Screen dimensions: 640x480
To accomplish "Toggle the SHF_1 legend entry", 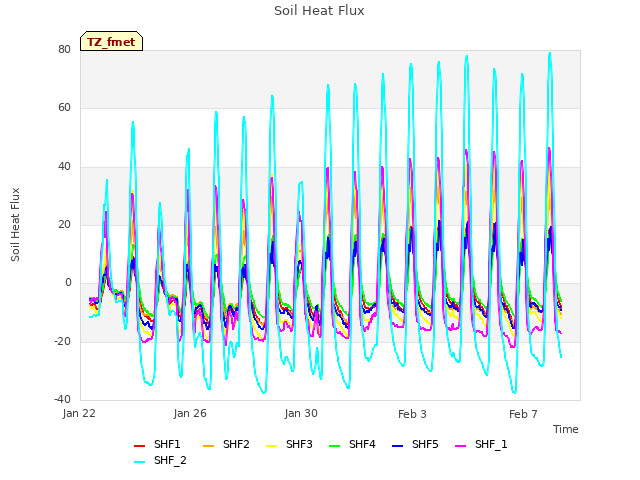I will point(481,444).
